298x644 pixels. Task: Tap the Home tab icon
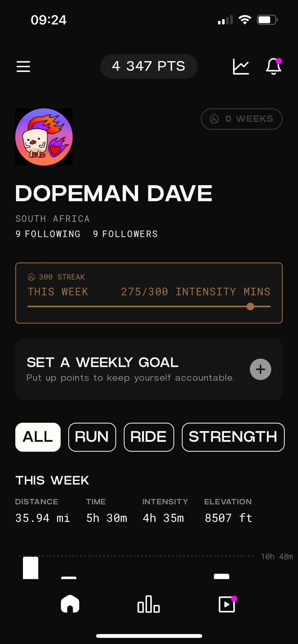point(70,604)
